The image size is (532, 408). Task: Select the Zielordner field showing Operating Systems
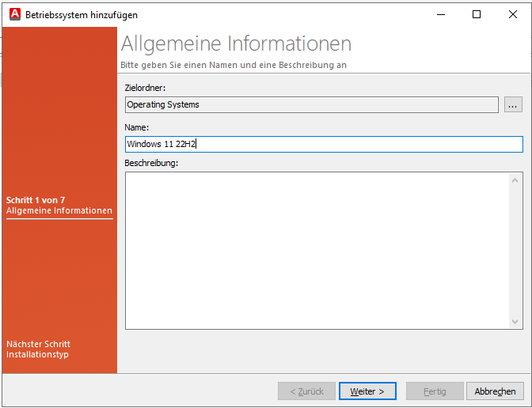(x=311, y=104)
